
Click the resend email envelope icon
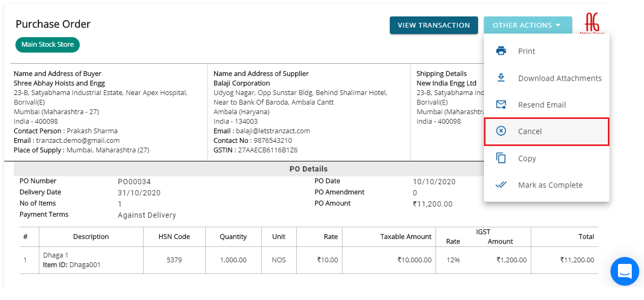pos(501,105)
